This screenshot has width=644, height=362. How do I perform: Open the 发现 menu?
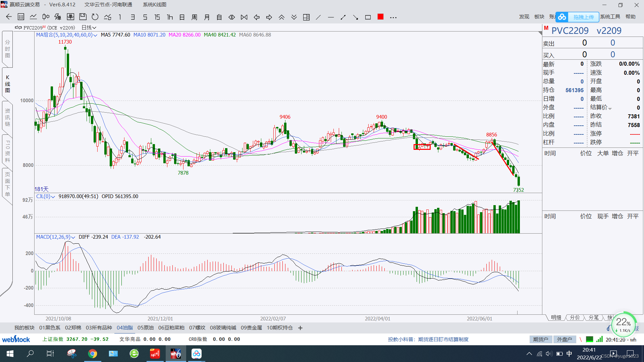click(x=524, y=17)
